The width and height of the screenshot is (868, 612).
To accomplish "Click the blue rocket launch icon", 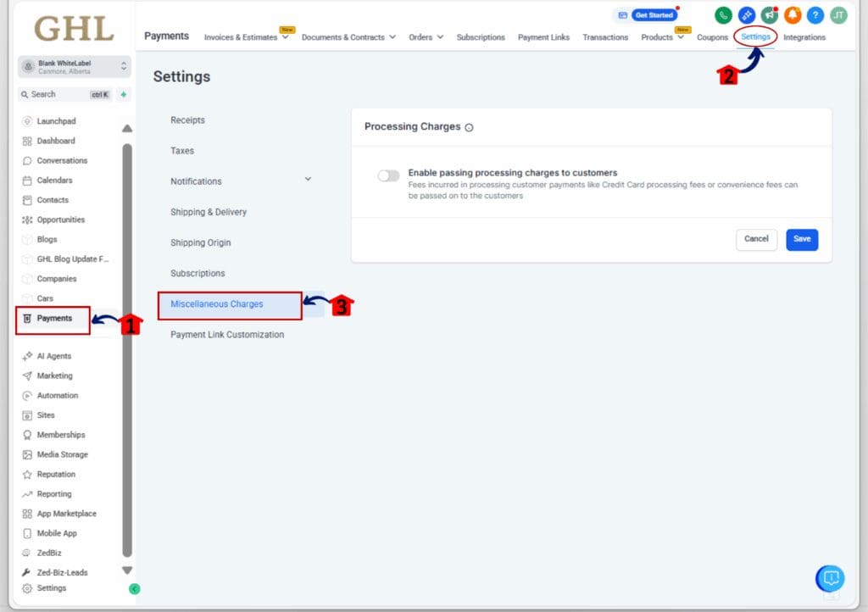I will tap(747, 14).
